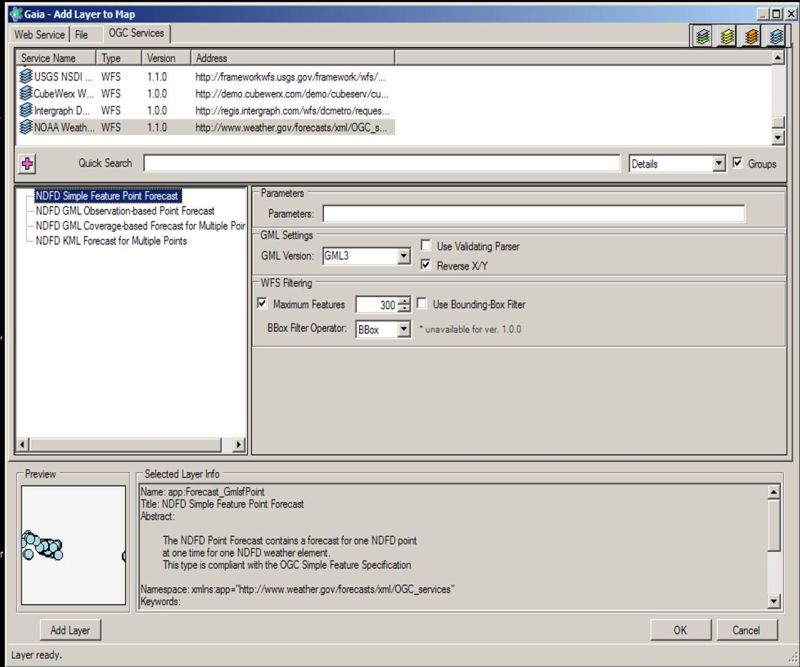Click the blue layer stack icon
Screen dimensions: 800x667
point(776,36)
